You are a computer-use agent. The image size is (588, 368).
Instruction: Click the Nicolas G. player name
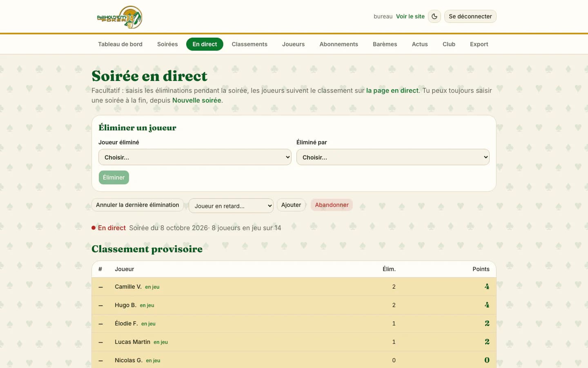point(129,360)
